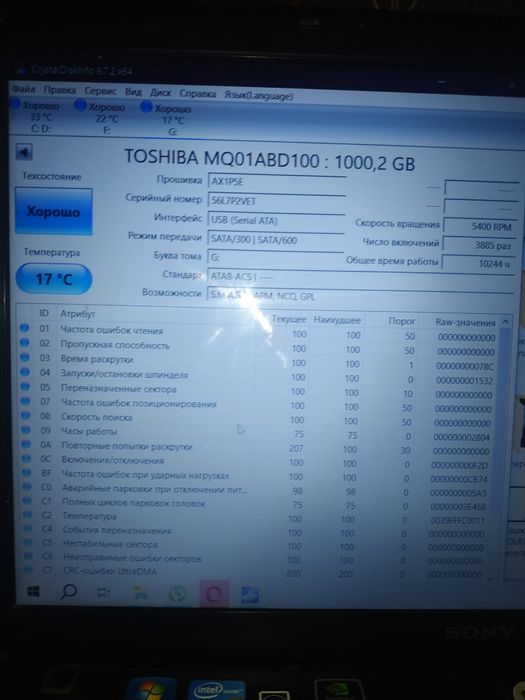
Task: Open Task View on the taskbar
Action: (x=104, y=593)
